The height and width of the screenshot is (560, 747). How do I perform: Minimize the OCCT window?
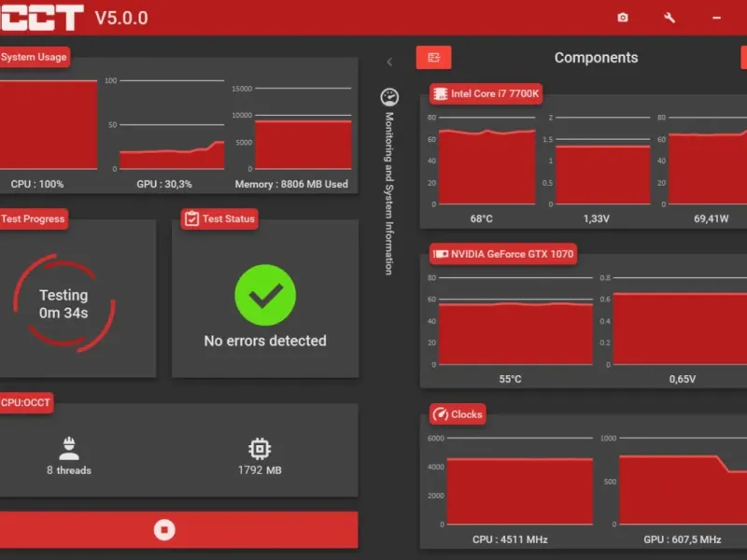click(716, 18)
